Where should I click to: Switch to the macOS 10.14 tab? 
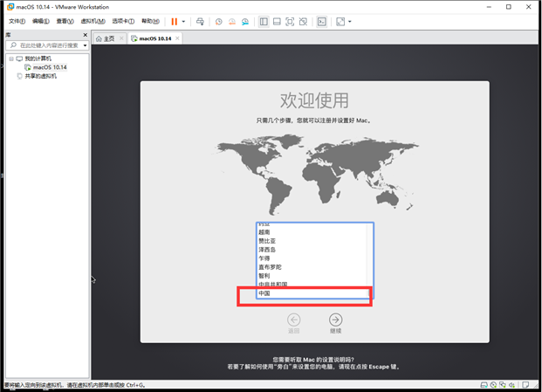click(155, 38)
